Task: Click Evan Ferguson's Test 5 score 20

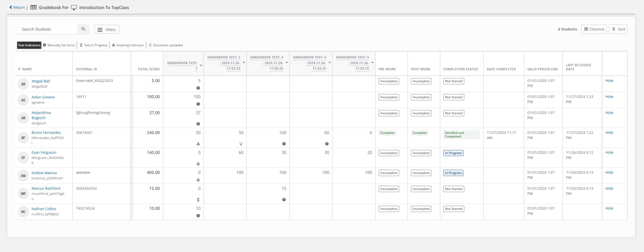Action: [370, 152]
